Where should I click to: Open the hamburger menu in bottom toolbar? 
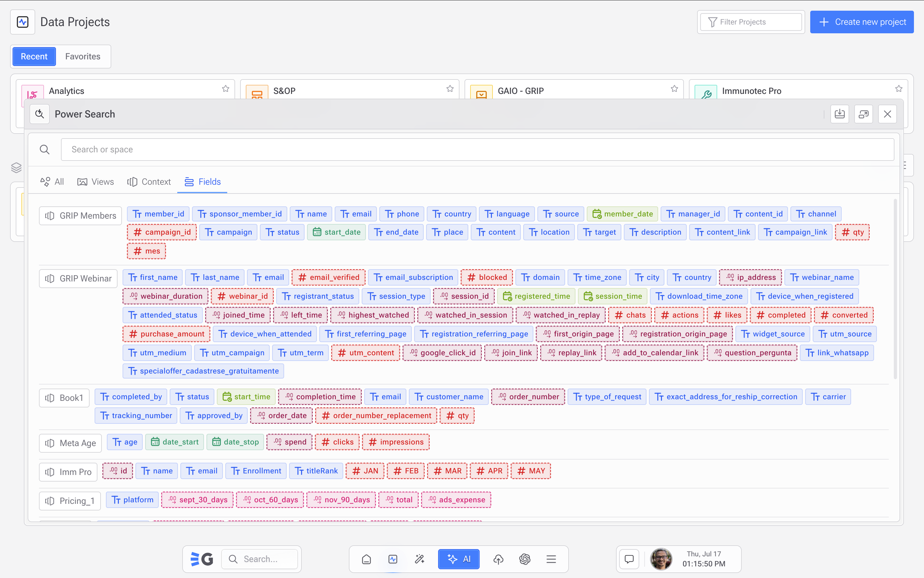coord(551,559)
